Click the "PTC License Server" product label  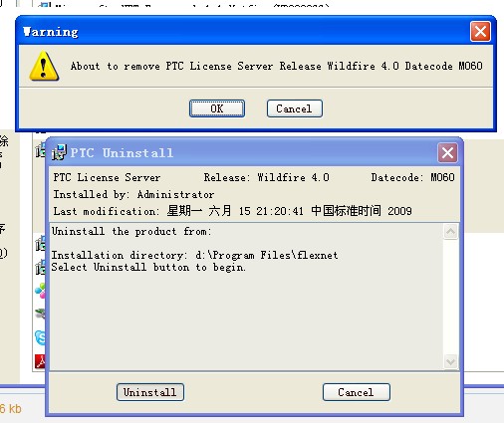point(107,177)
